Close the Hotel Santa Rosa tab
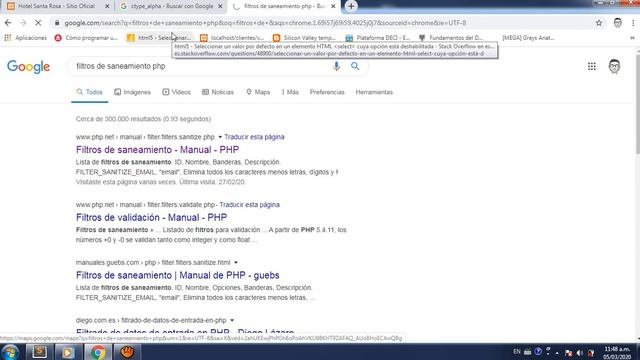The height and width of the screenshot is (360, 640). [x=107, y=6]
